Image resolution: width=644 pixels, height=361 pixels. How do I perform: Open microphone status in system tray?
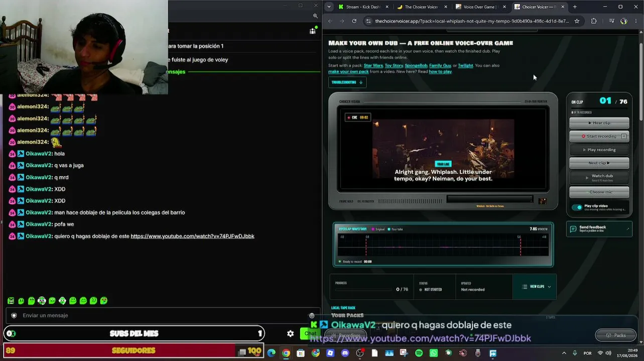tap(575, 353)
